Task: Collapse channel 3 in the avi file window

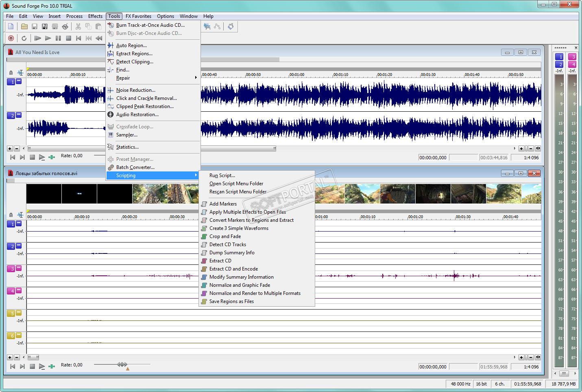Action: pos(19,268)
